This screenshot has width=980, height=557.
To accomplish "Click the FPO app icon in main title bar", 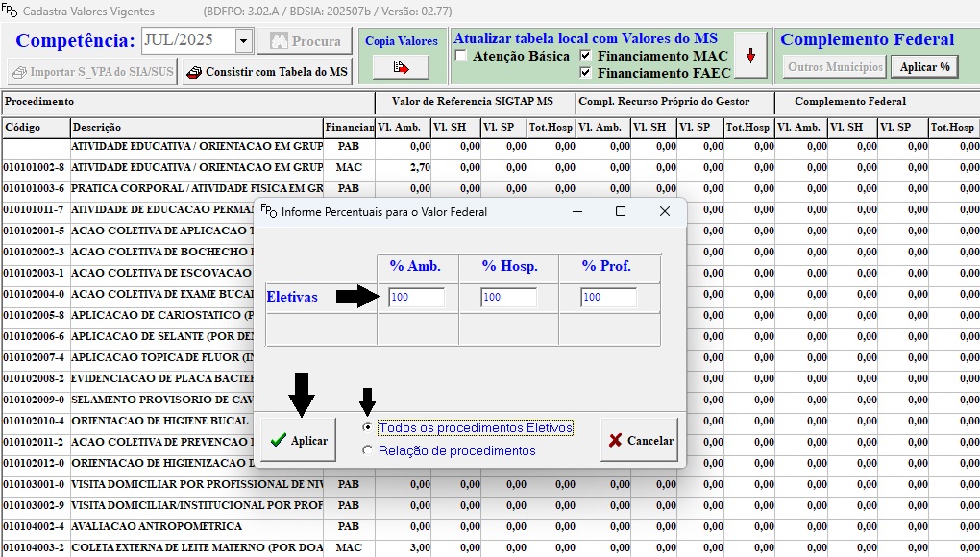I will (9, 11).
